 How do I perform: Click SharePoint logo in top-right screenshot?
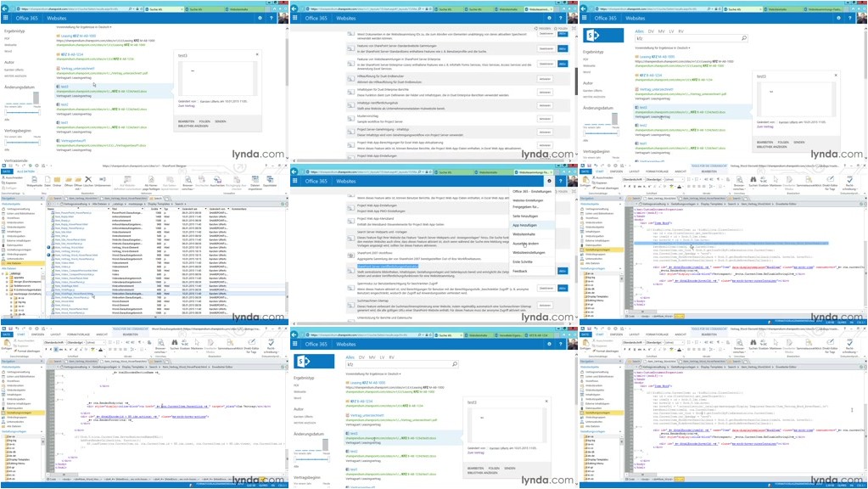(x=602, y=36)
